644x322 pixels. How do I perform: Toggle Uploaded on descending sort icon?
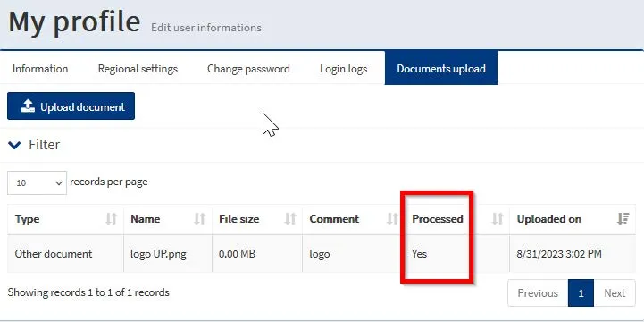point(623,219)
